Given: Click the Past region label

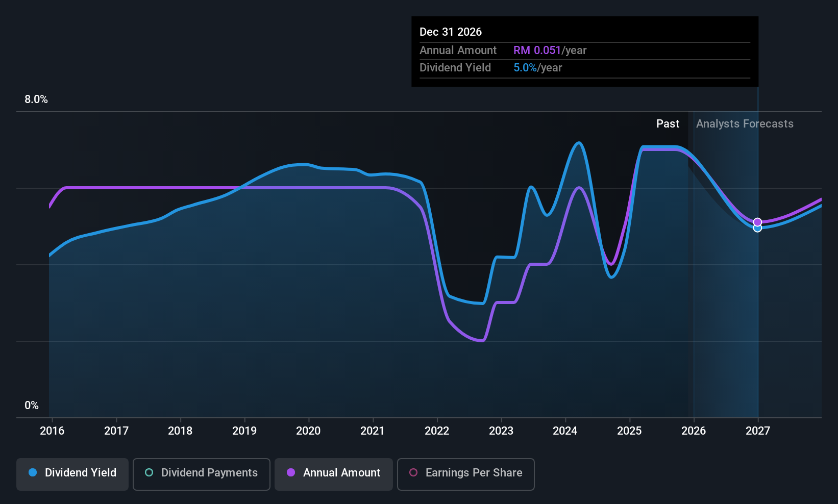Looking at the screenshot, I should [668, 124].
